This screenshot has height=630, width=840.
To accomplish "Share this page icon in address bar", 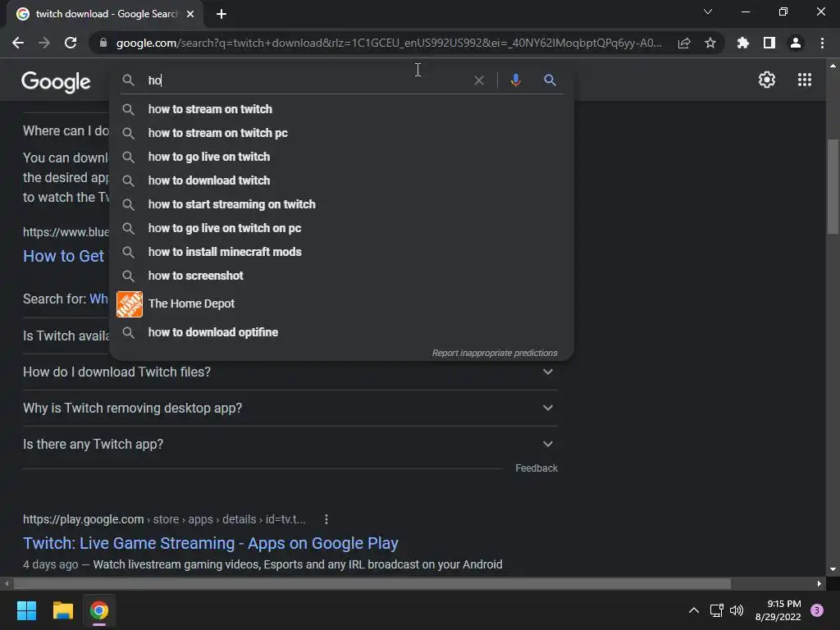I will tap(684, 43).
